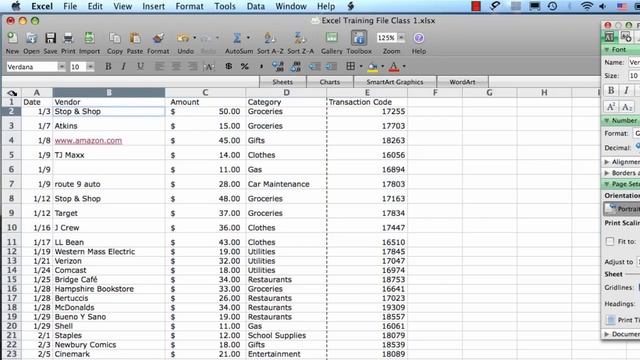Screen dimensions: 640x360
Task: Open the www.amazon.com hyperlink in B4
Action: [88, 140]
